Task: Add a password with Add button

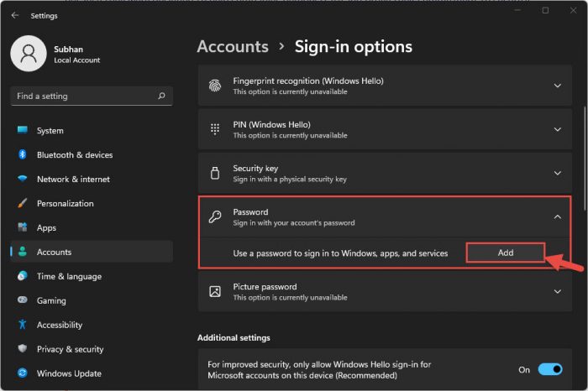Action: [x=506, y=253]
